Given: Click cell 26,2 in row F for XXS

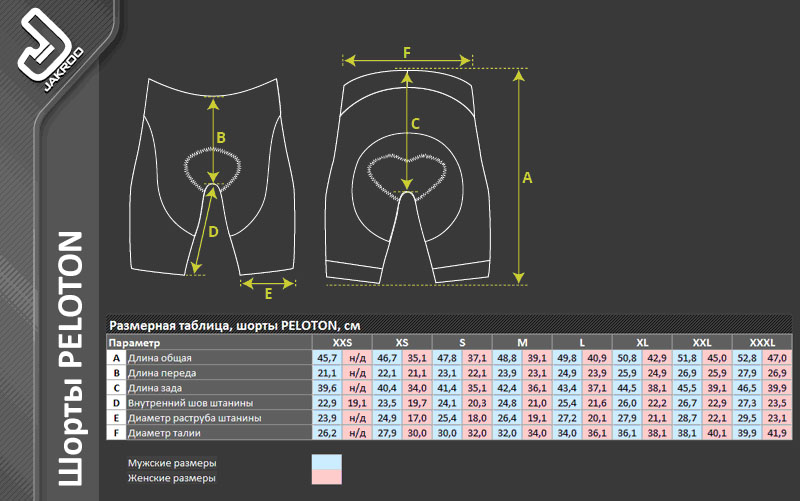Looking at the screenshot, I should click(x=327, y=433).
